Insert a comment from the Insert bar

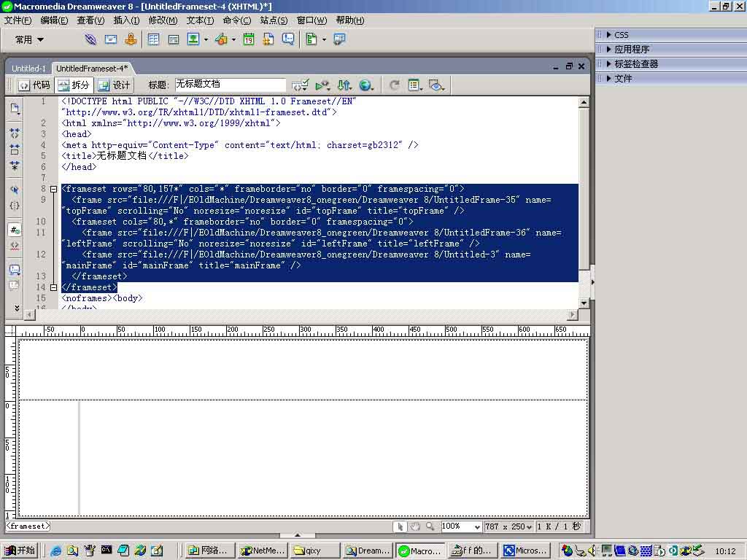288,39
